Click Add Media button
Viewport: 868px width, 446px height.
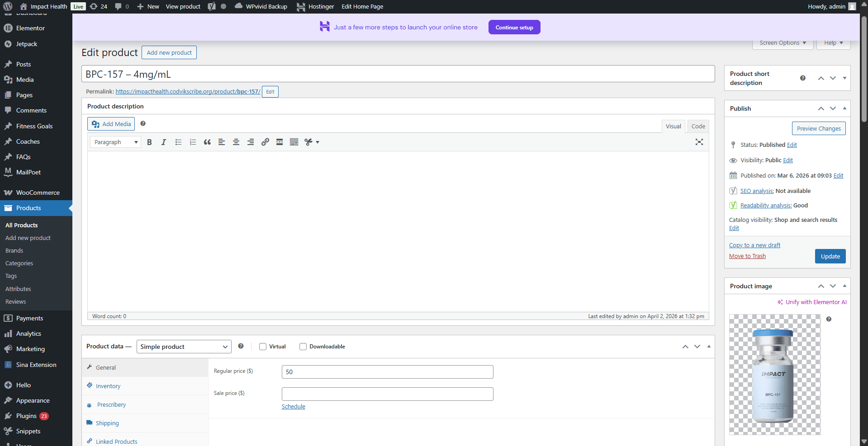tap(111, 124)
